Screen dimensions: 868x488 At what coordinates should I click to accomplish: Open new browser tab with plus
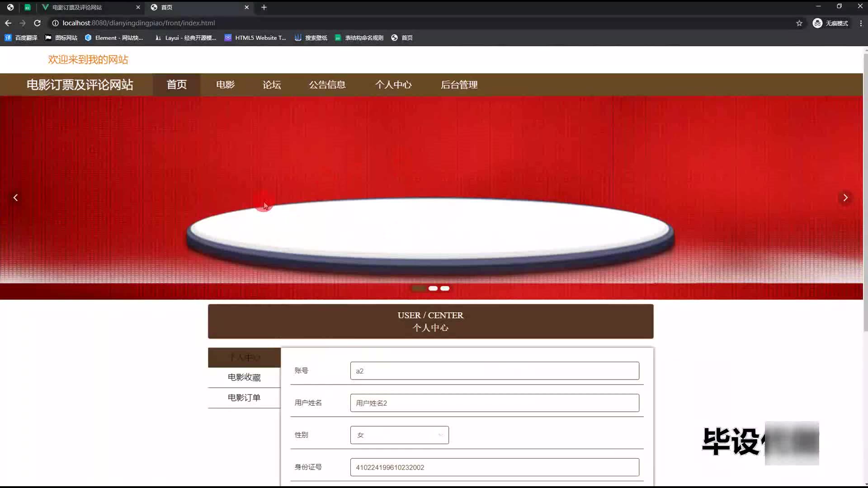click(264, 7)
